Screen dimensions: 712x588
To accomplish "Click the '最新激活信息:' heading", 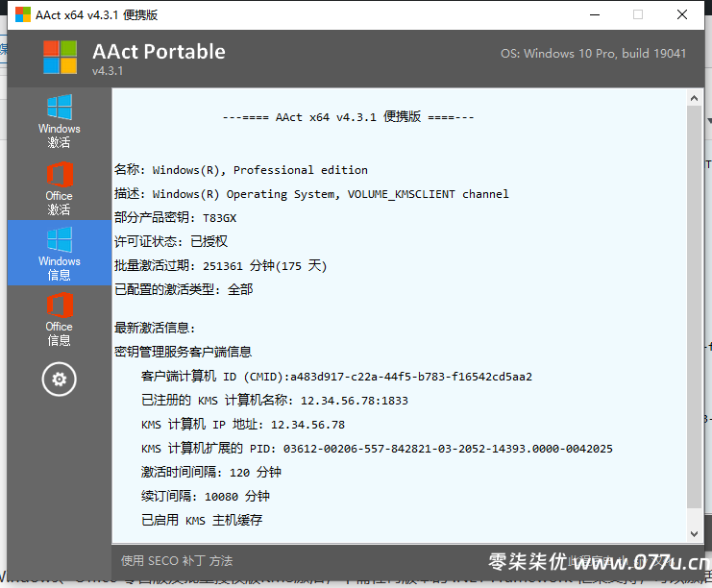I will pyautogui.click(x=155, y=328).
